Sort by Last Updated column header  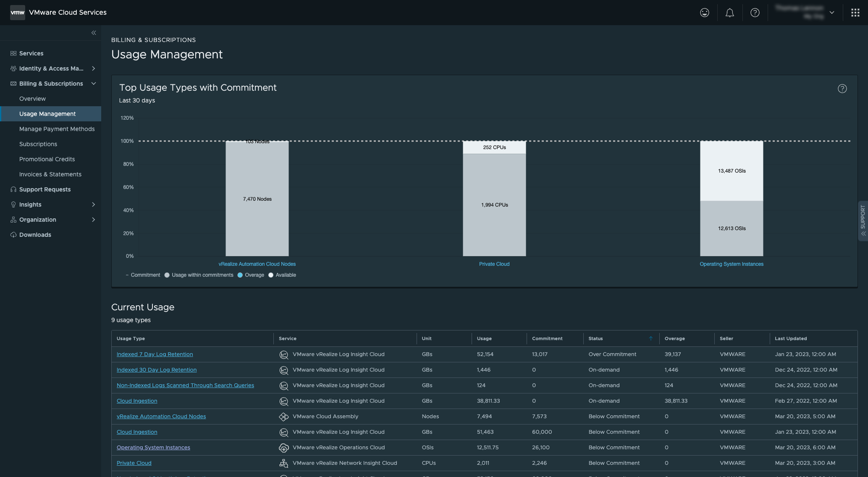791,338
